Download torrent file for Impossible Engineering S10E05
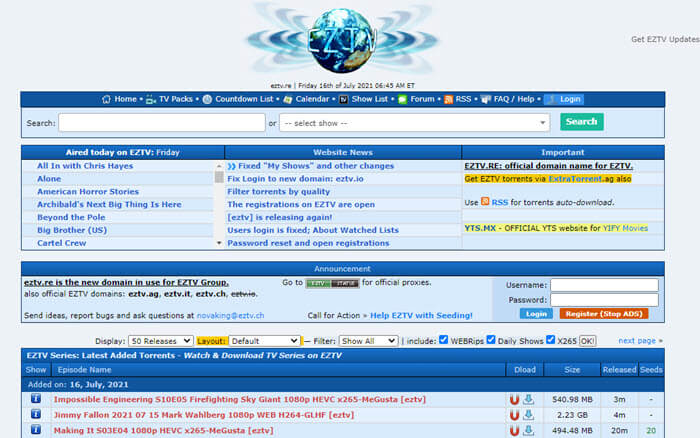The image size is (700, 438). (x=529, y=400)
